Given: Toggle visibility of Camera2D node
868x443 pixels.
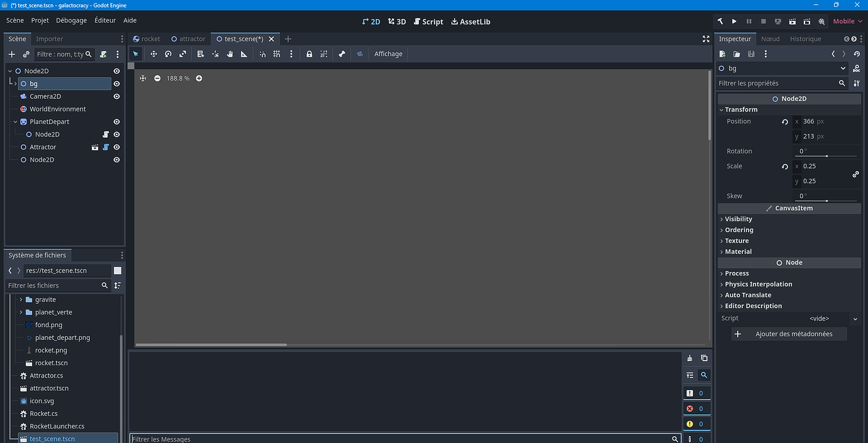Looking at the screenshot, I should pyautogui.click(x=116, y=96).
